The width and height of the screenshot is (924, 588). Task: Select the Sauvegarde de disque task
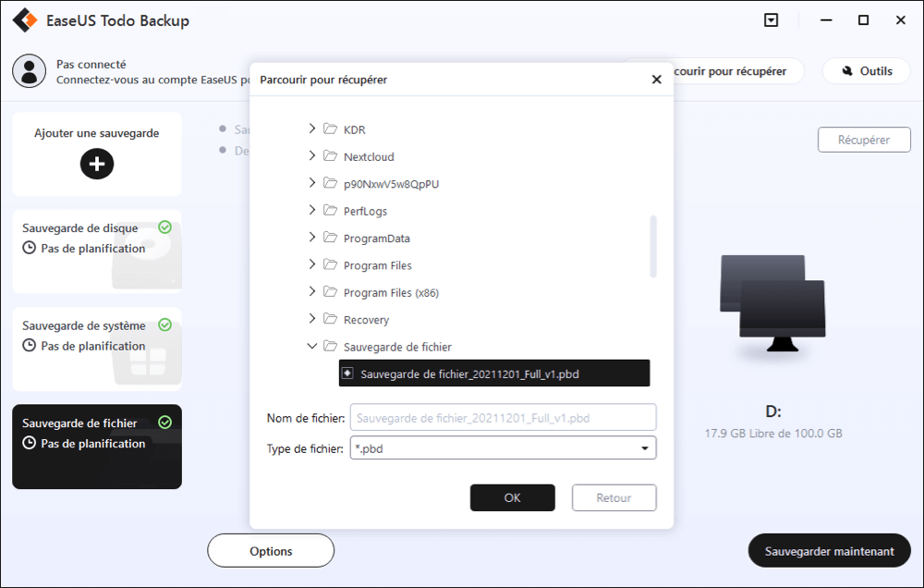(97, 251)
